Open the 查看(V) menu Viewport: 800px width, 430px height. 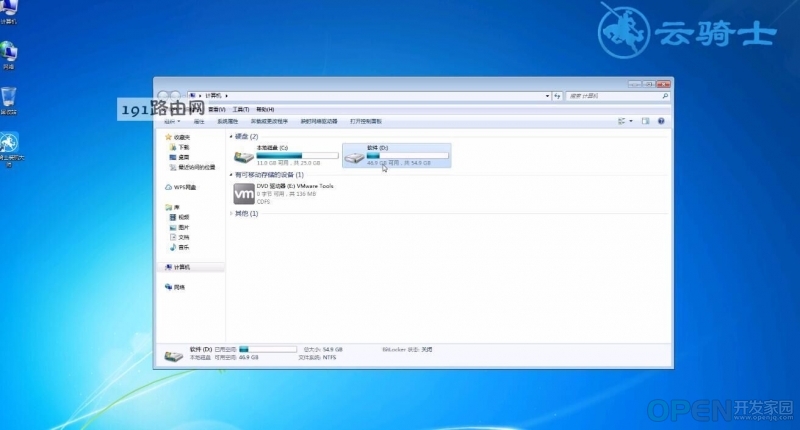click(x=216, y=109)
